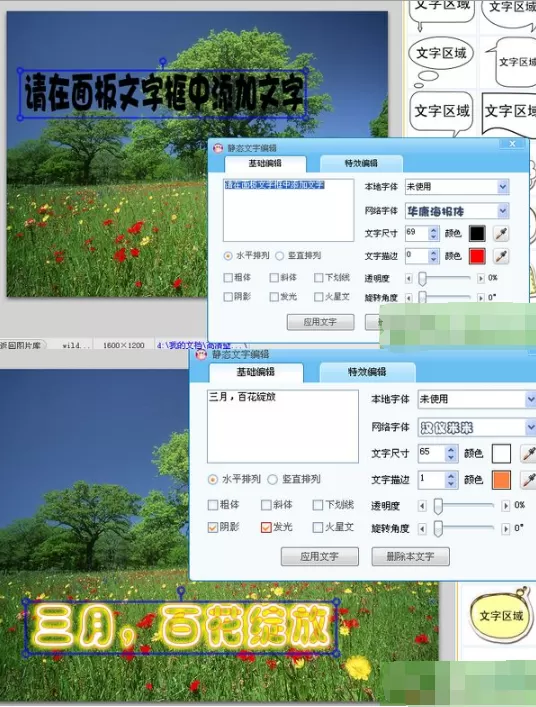Viewport: 536px width, 707px height.
Task: Open the orange stroke color swatch
Action: click(x=501, y=480)
